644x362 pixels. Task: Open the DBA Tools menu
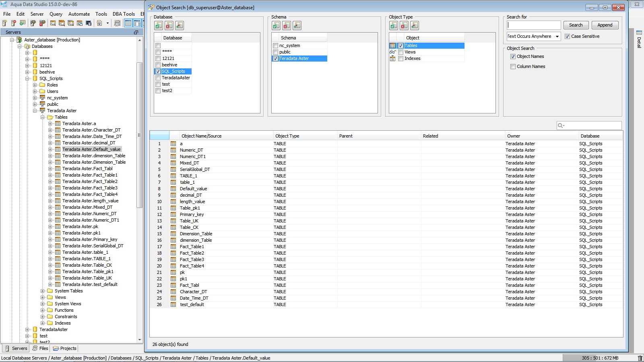(124, 14)
